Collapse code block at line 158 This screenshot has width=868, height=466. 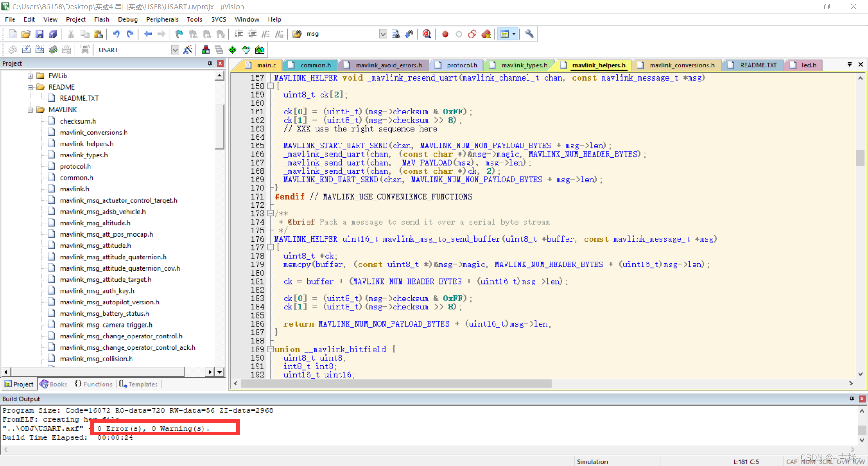pos(270,86)
